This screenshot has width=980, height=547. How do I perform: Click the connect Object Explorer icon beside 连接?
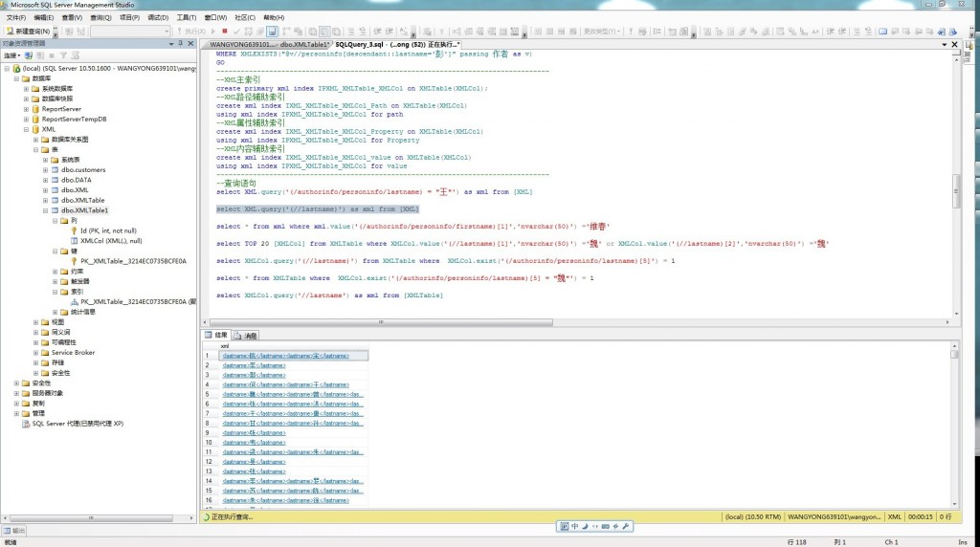click(x=28, y=55)
